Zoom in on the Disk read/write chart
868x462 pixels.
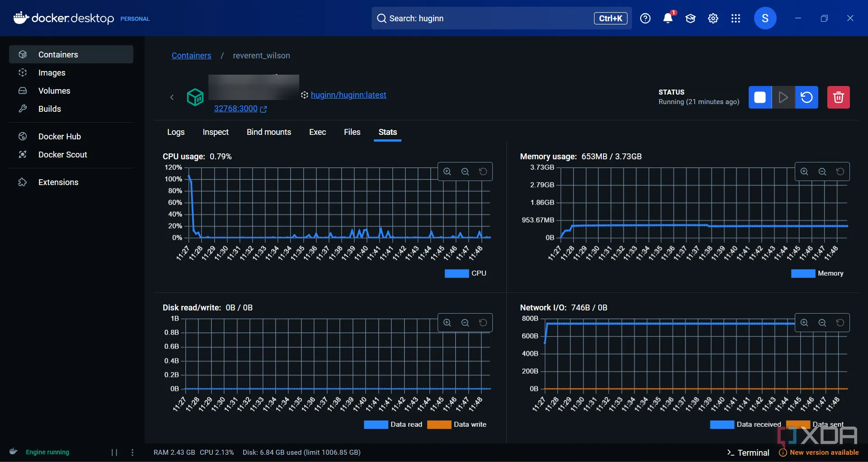pyautogui.click(x=447, y=323)
